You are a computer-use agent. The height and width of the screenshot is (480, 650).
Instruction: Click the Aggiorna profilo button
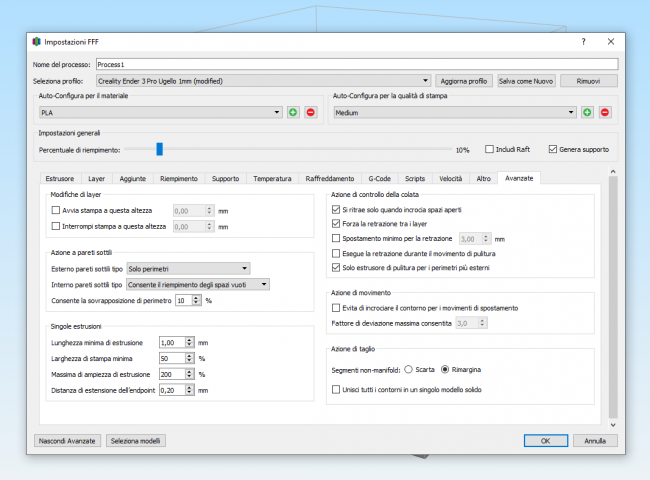(464, 80)
